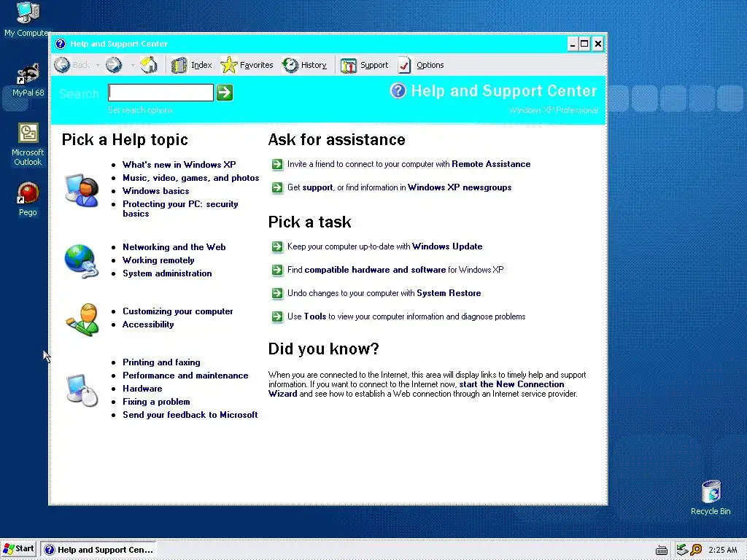This screenshot has height=560, width=747.
Task: Click the green Start searching arrow button
Action: pos(225,93)
